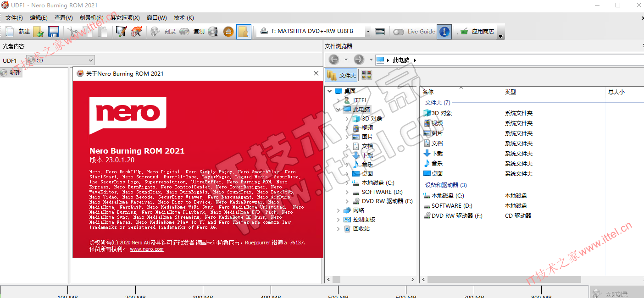The image size is (644, 298).
Task: Select 本地磁盘 (C:) in the file list
Action: [448, 196]
